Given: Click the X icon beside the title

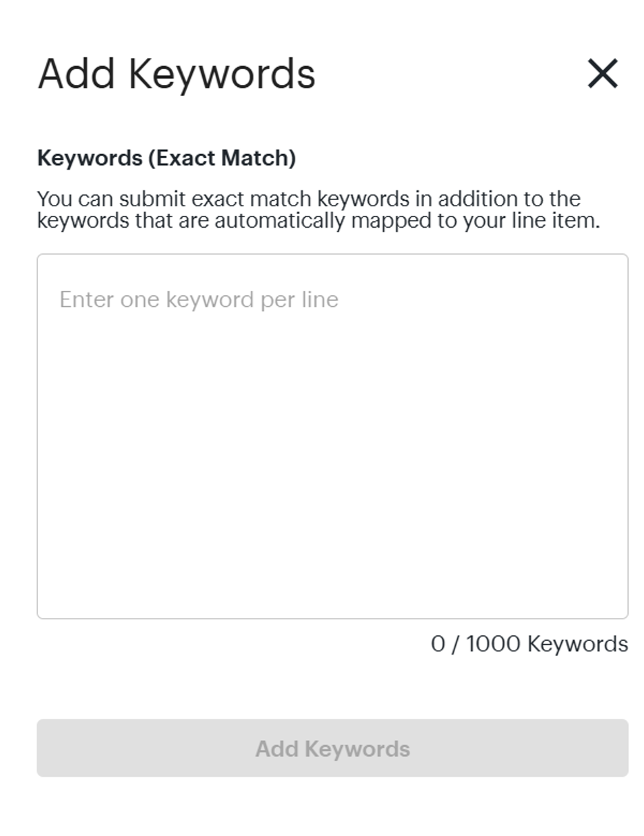Looking at the screenshot, I should [603, 73].
